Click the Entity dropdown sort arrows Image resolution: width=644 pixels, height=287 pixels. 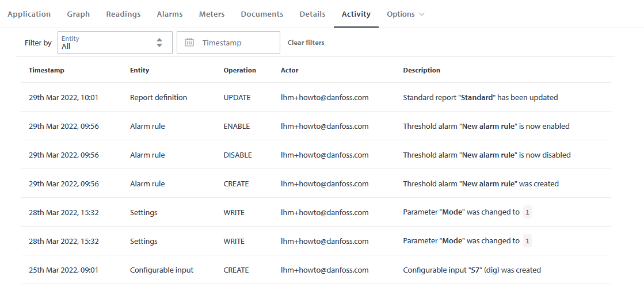click(x=159, y=43)
